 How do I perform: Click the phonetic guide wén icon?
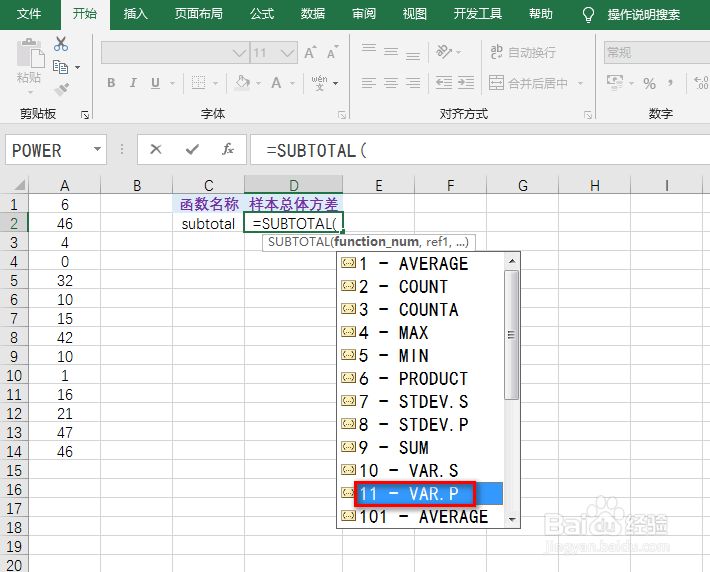click(x=320, y=83)
